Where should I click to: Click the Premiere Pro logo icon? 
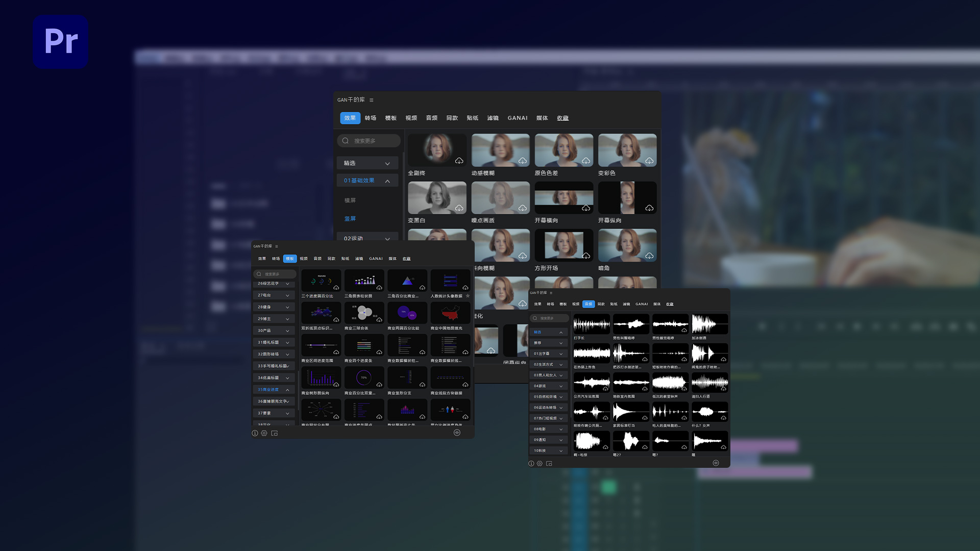[x=61, y=41]
